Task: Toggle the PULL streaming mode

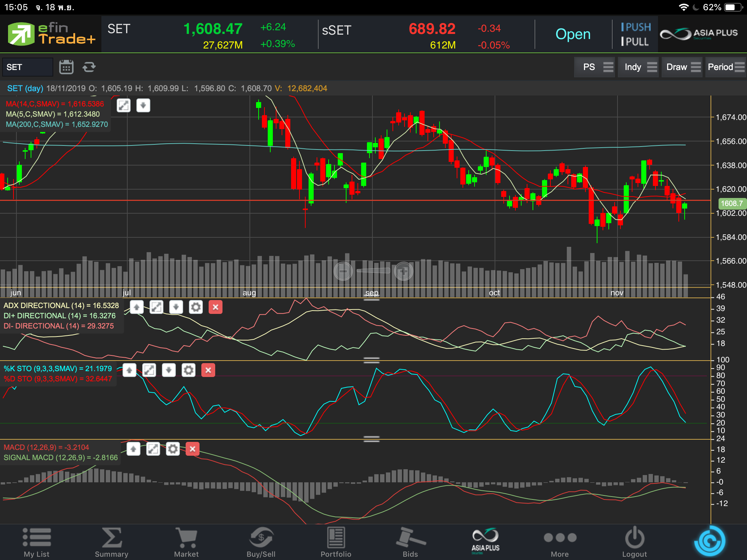Action: (x=635, y=42)
